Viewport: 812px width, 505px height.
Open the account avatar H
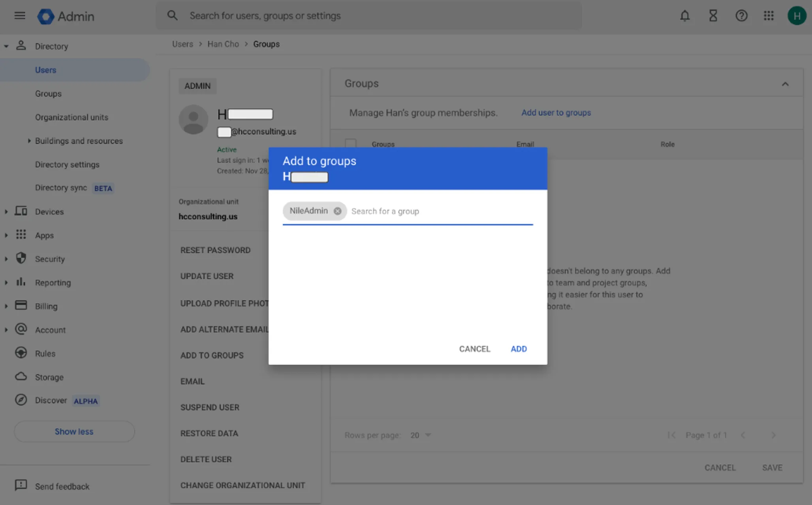pos(797,16)
